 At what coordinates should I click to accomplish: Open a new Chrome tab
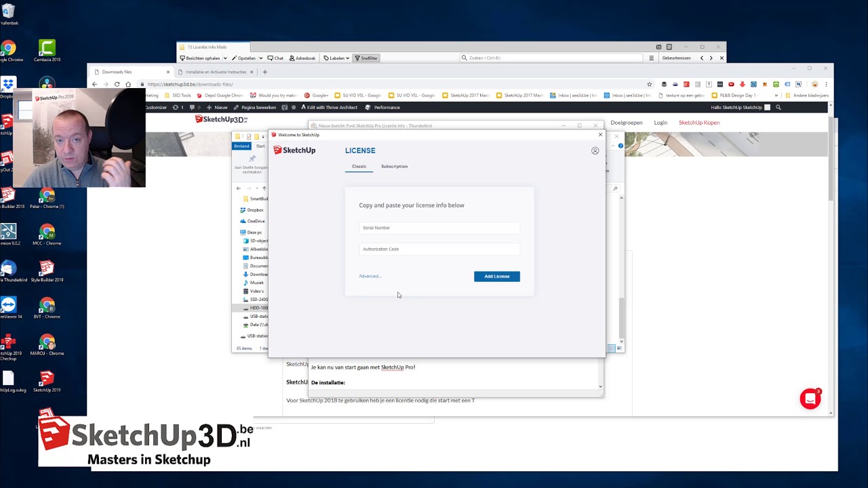tap(265, 72)
